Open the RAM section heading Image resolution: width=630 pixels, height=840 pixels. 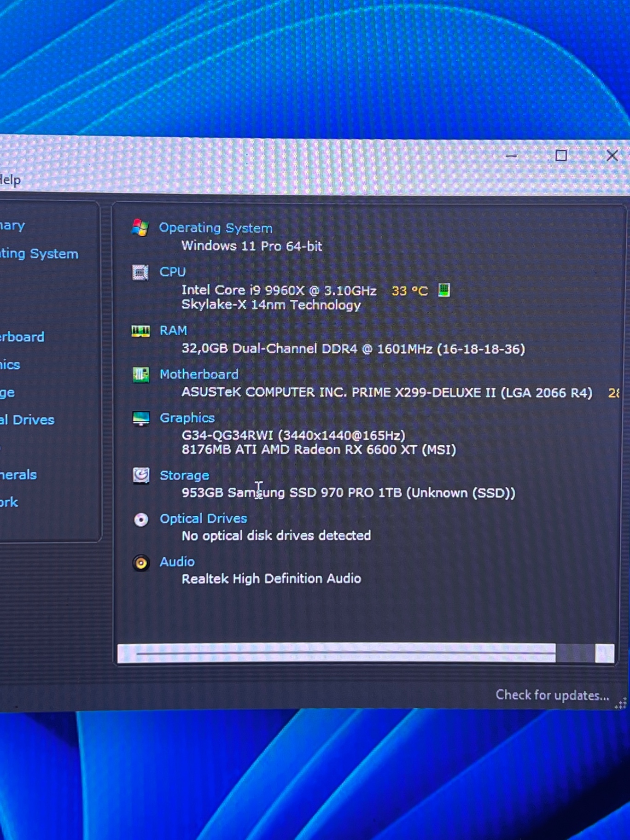[x=173, y=330]
